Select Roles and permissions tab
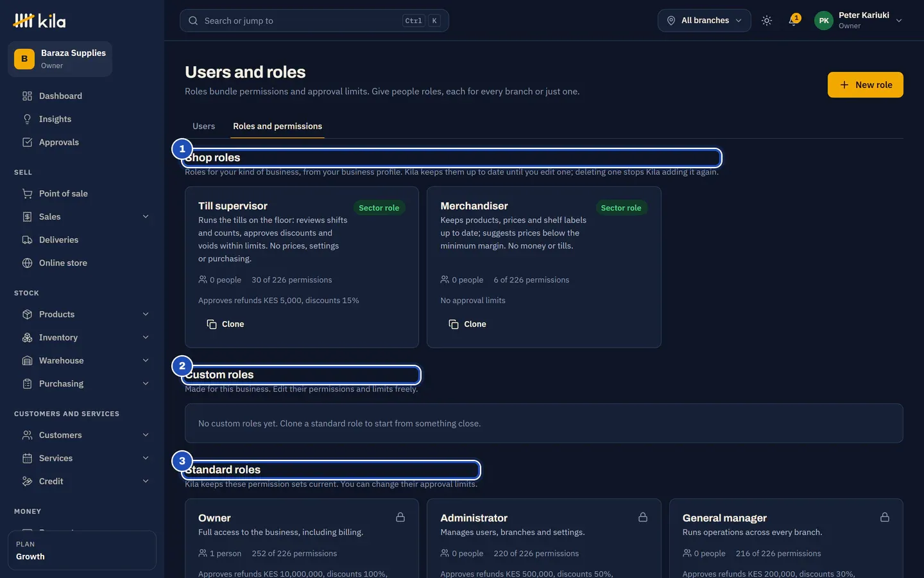This screenshot has width=924, height=578. [x=277, y=126]
